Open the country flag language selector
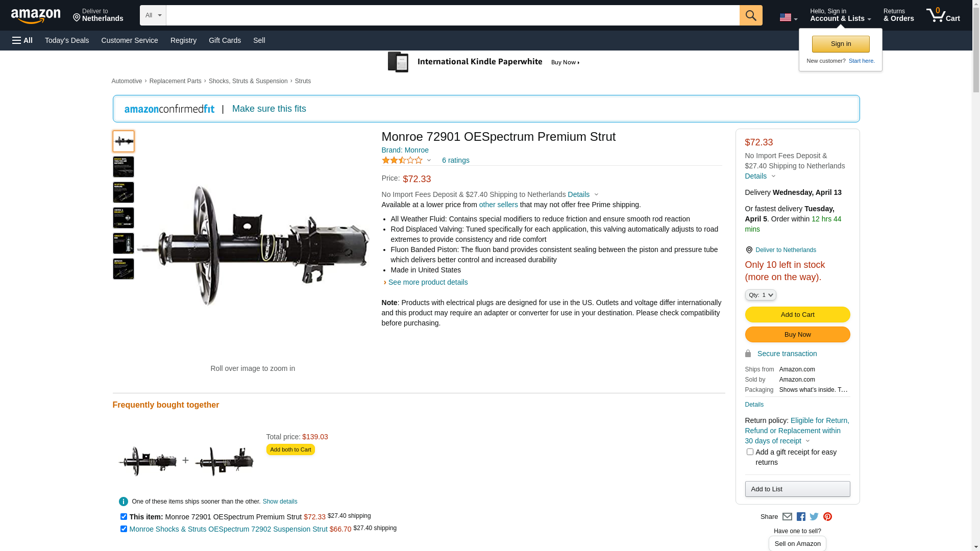 coord(788,17)
